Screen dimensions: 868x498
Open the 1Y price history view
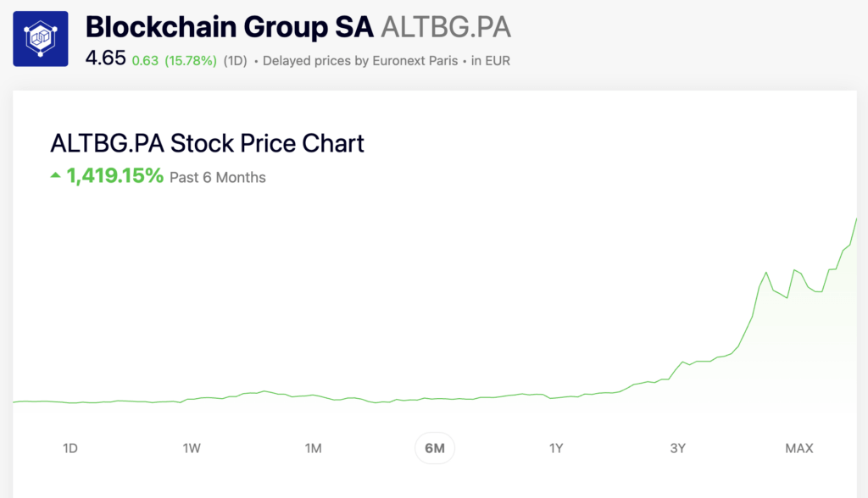(555, 448)
